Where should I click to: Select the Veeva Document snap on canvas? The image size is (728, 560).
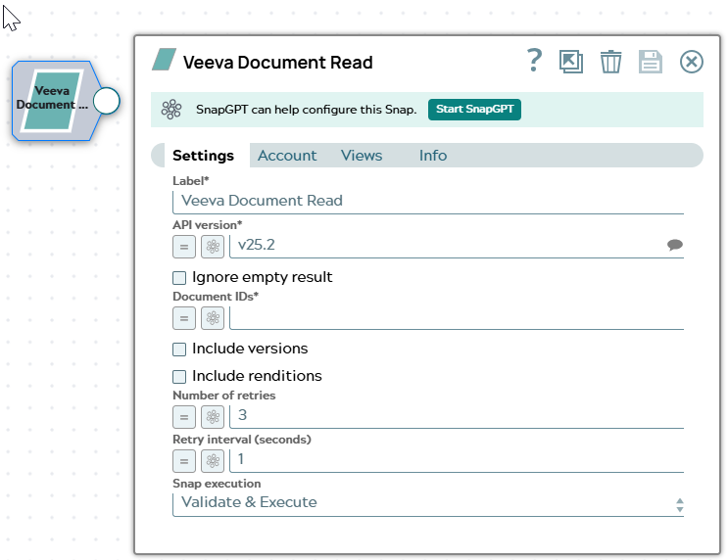coord(53,101)
